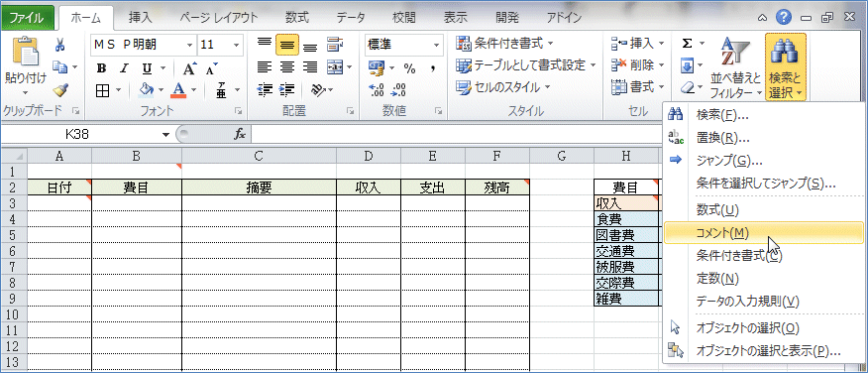The image size is (868, 373).
Task: Align text left
Action: coord(265,67)
